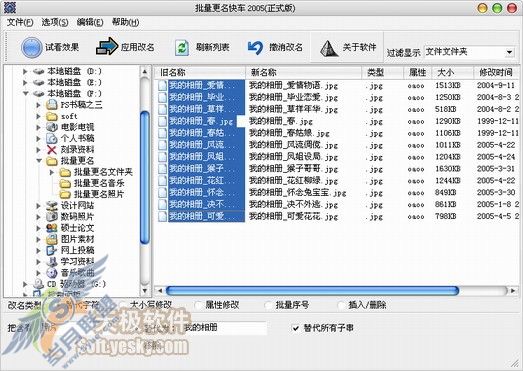The width and height of the screenshot is (523, 371).
Task: Click the 网上投稿 folder icon
Action: (52, 250)
